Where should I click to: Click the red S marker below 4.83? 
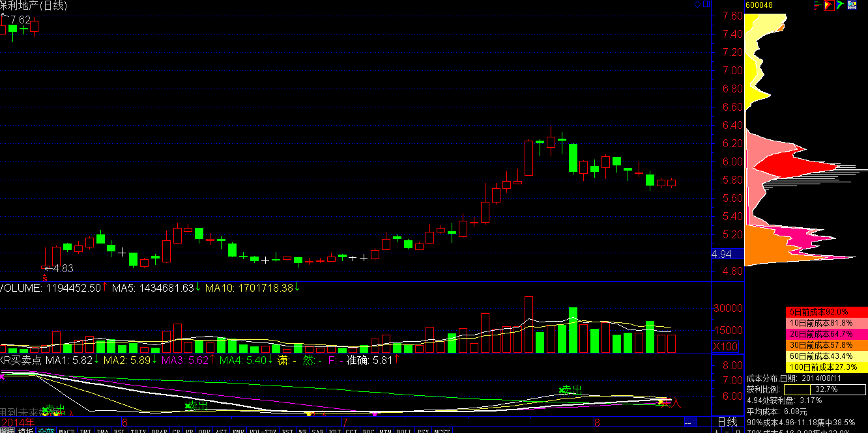coord(45,277)
